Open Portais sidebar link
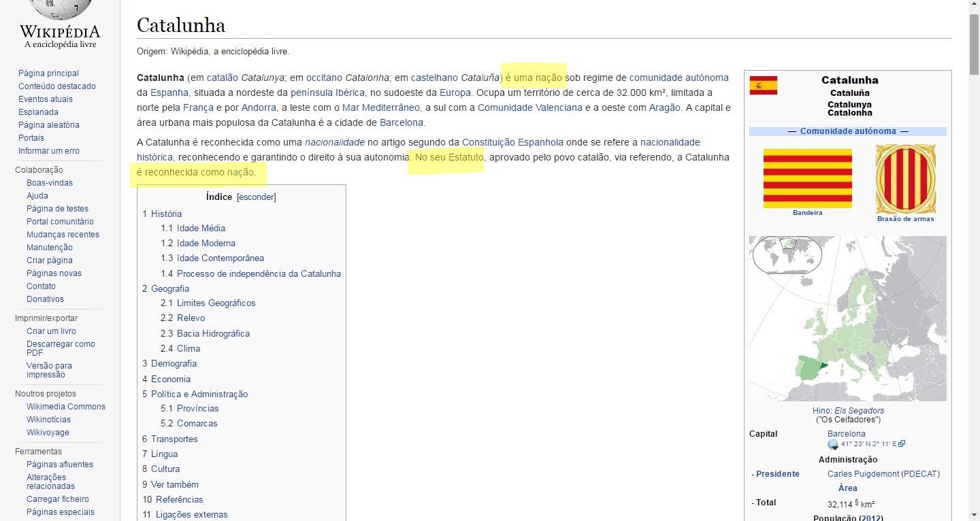 [x=31, y=137]
